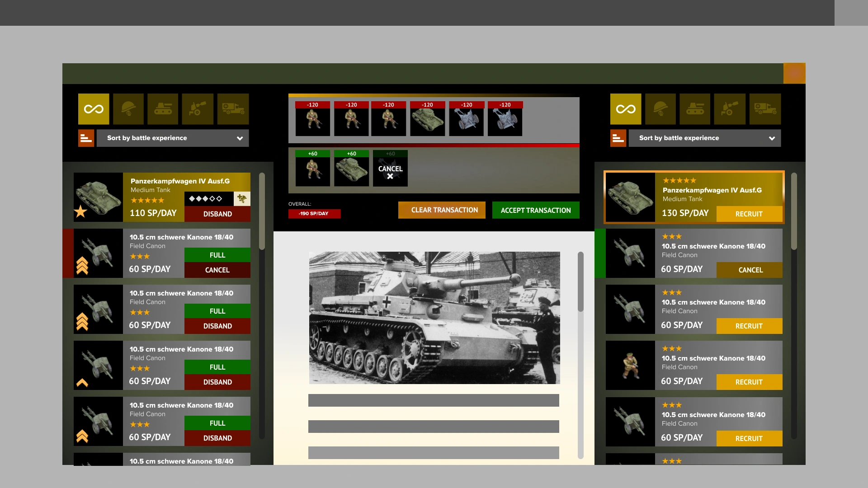
Task: Toggle sort order icon in left panel
Action: [86, 138]
